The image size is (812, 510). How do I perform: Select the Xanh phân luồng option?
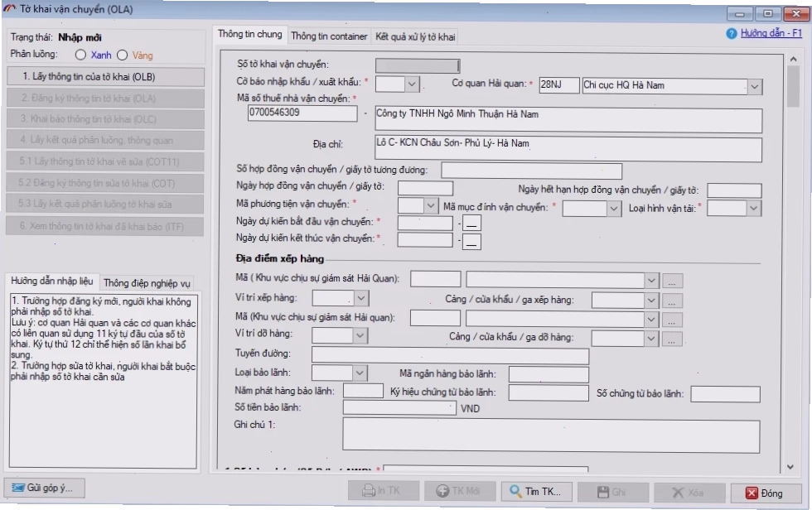coord(81,55)
